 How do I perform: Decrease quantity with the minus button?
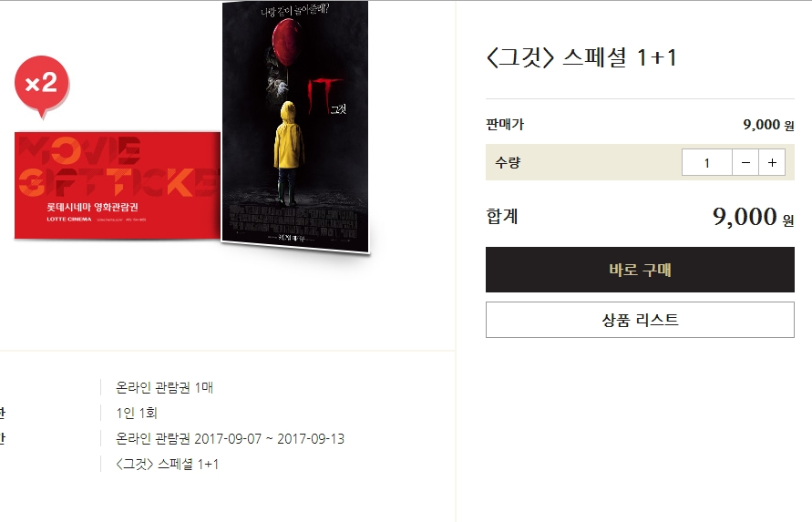[745, 162]
